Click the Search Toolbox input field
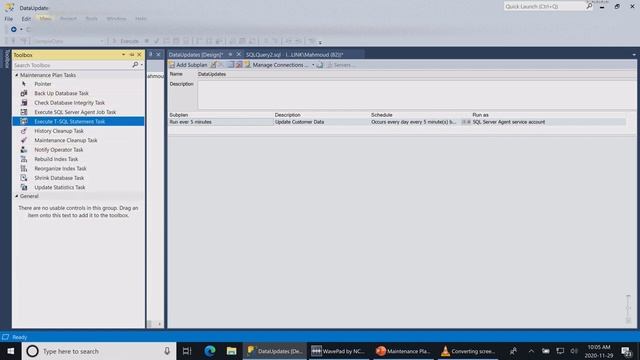This screenshot has width=640, height=360. pyautogui.click(x=72, y=65)
